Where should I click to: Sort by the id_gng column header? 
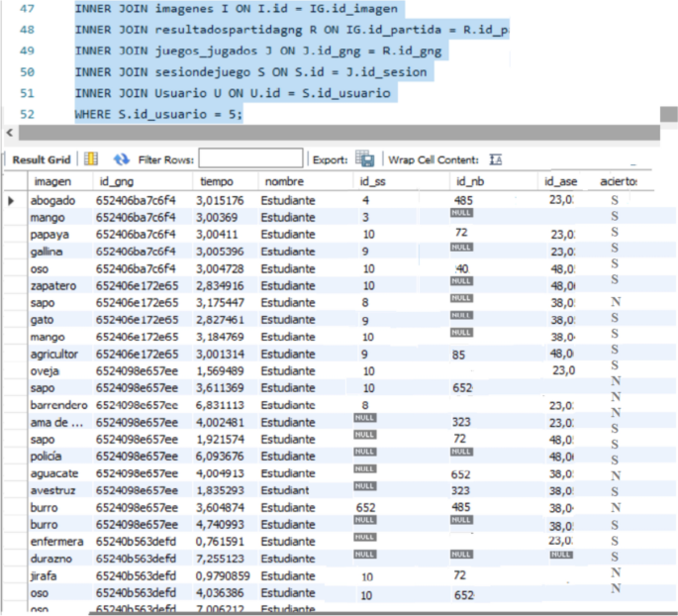pos(118,182)
